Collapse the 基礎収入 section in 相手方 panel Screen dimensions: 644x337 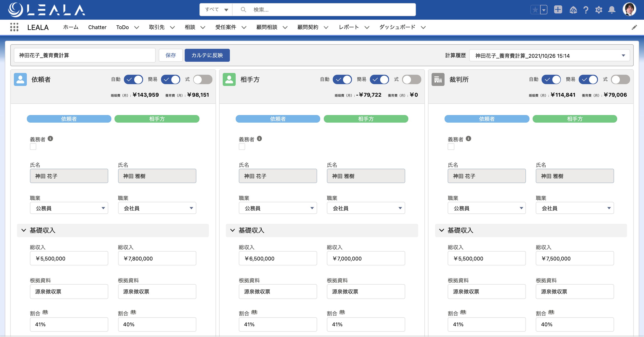coord(233,230)
